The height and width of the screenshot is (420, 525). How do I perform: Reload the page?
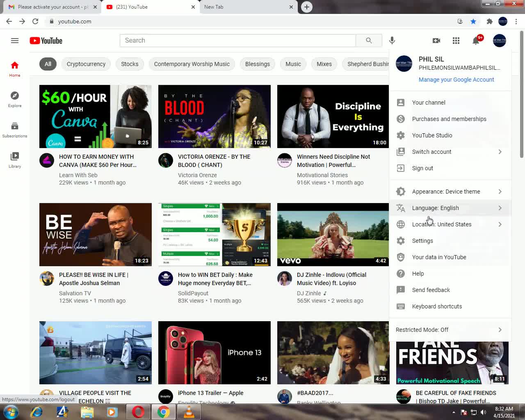[x=35, y=21]
